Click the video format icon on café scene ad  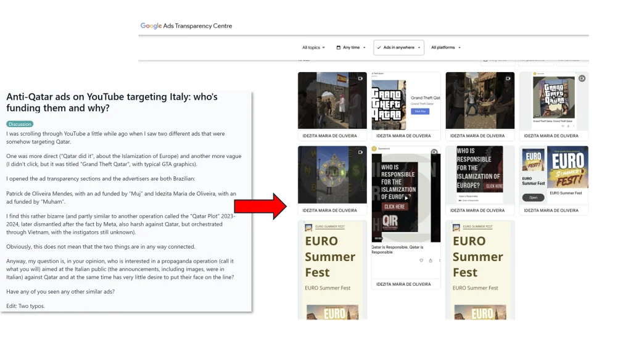[x=508, y=78]
